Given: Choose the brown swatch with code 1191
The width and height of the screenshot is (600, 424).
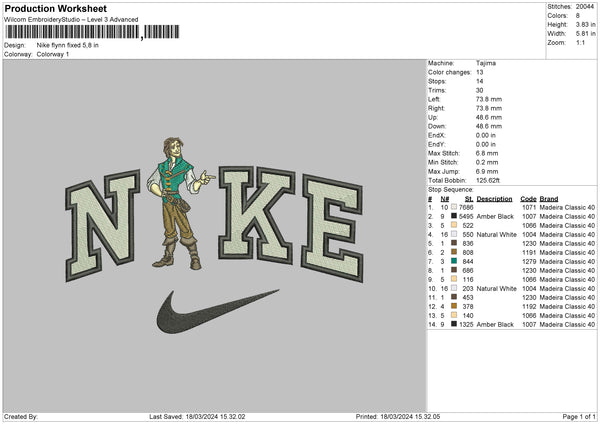Looking at the screenshot, I should 453,252.
